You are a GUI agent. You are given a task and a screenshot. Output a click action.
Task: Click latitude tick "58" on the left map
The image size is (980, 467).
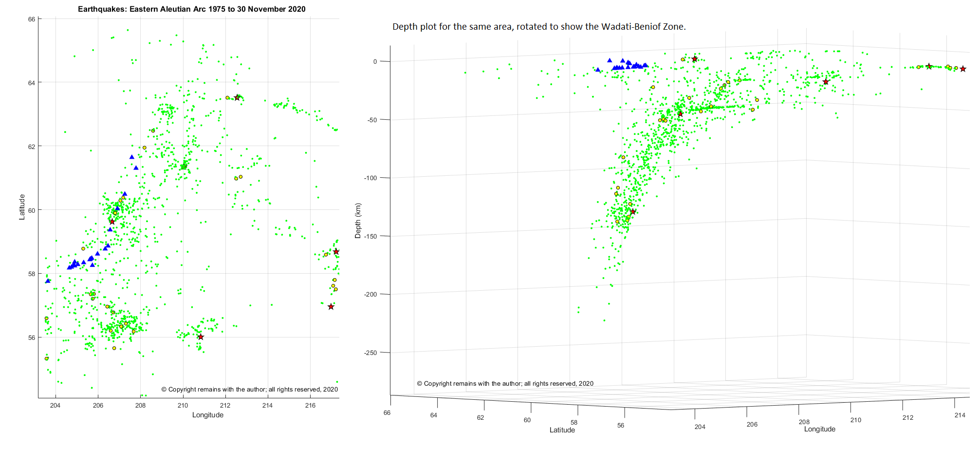32,274
